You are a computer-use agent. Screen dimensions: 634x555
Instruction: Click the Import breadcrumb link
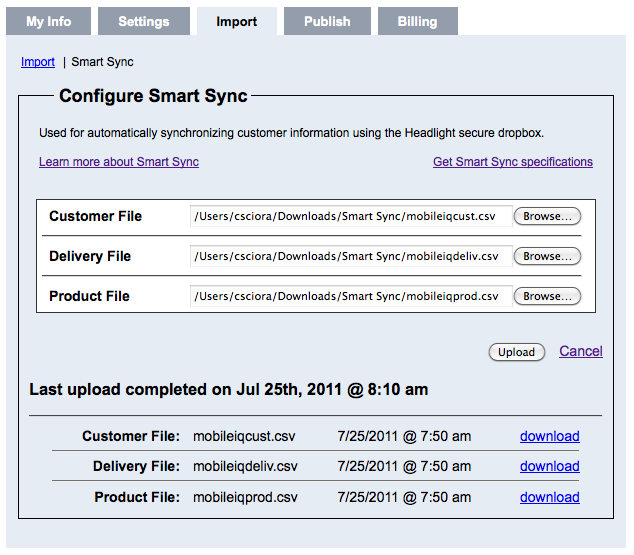tap(38, 62)
